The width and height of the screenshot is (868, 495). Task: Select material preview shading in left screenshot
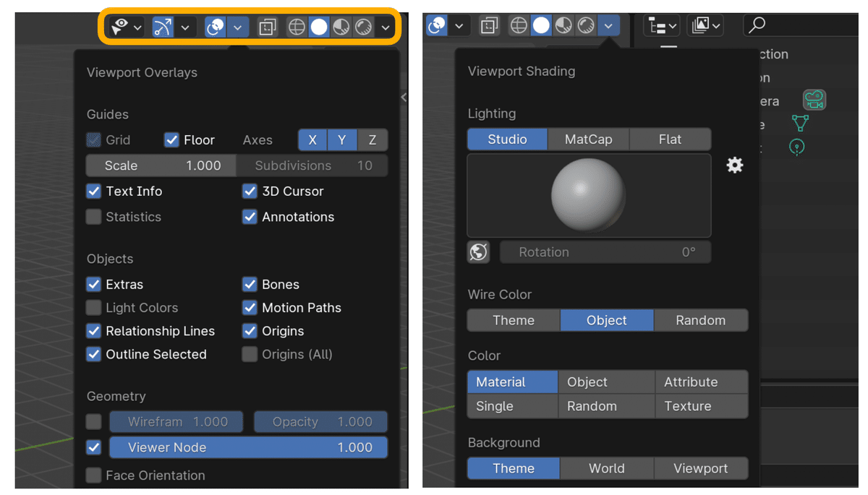[x=341, y=27]
